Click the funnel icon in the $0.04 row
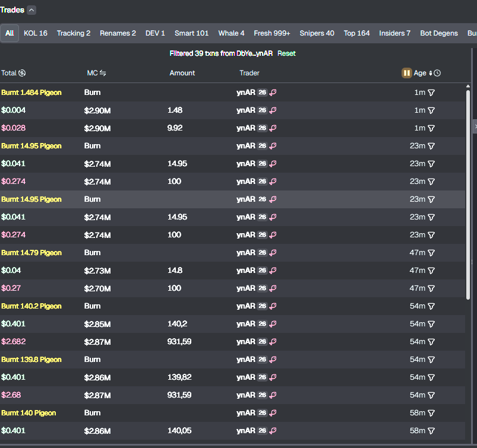The height and width of the screenshot is (448, 477). coord(431,271)
